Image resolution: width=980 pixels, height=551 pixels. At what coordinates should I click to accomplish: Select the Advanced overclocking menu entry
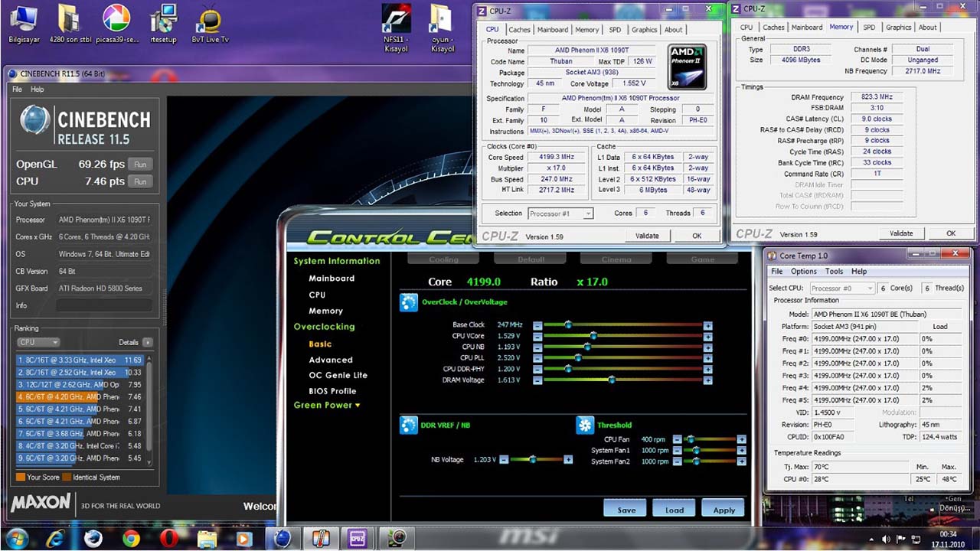pyautogui.click(x=331, y=360)
